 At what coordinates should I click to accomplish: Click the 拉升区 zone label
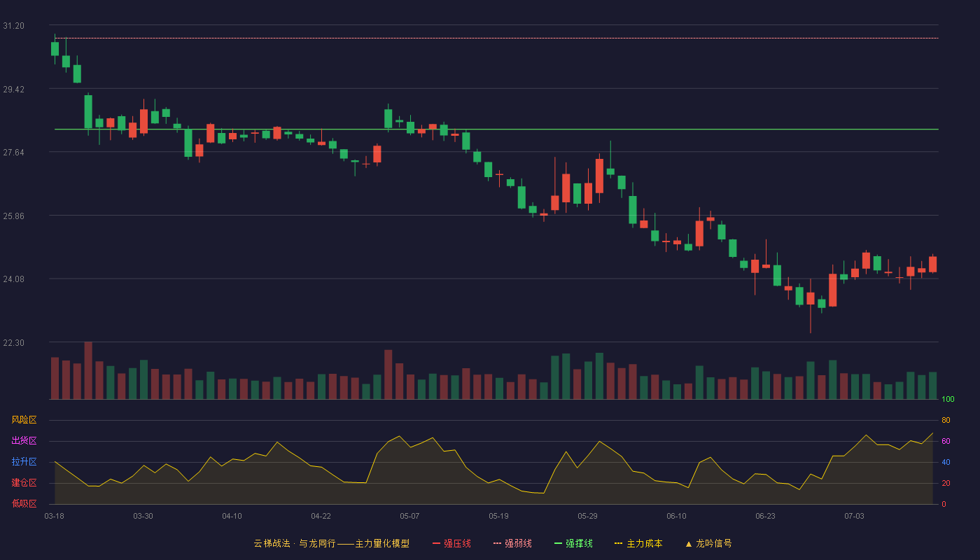24,462
